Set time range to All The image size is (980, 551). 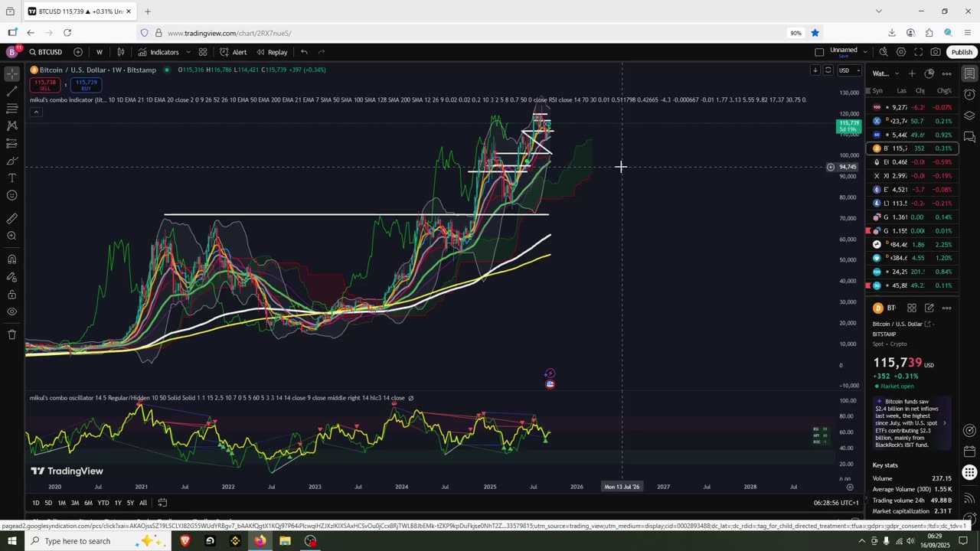143,503
